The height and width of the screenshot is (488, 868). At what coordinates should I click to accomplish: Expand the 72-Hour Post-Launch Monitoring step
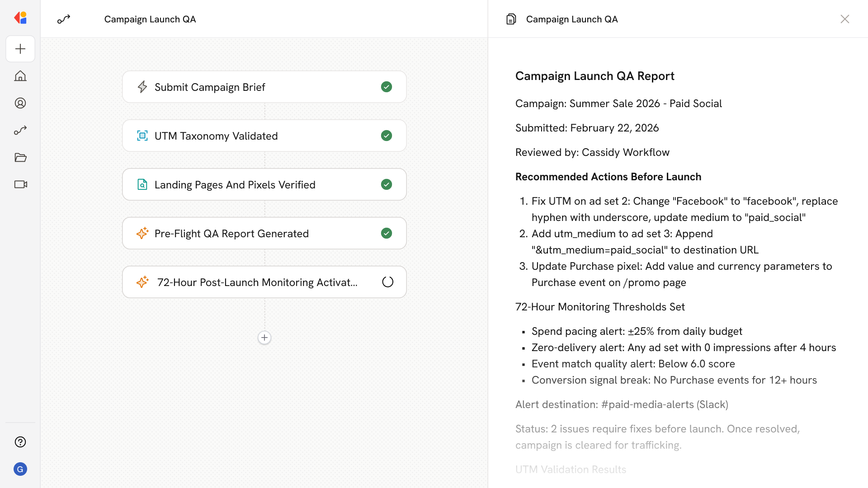tap(257, 282)
